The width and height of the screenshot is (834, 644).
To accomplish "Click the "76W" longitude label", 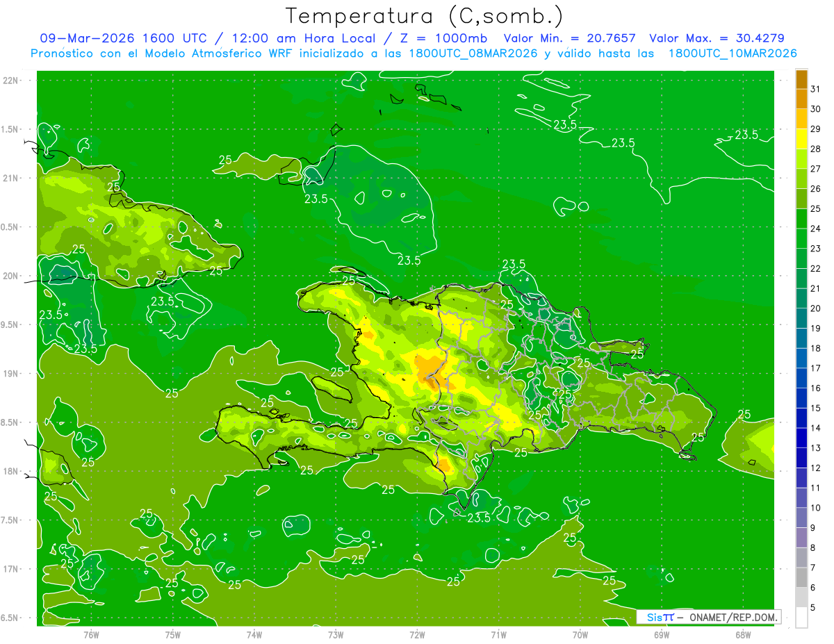I will click(91, 634).
